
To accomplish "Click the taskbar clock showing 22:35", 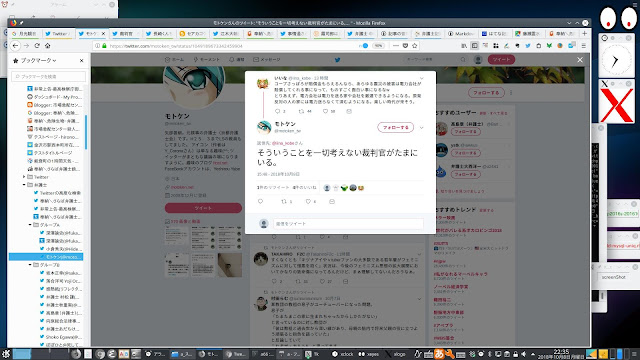I will click(x=561, y=354).
